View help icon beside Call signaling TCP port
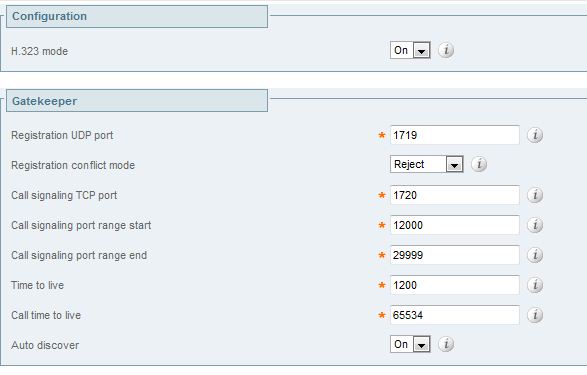The width and height of the screenshot is (587, 375). (x=535, y=195)
